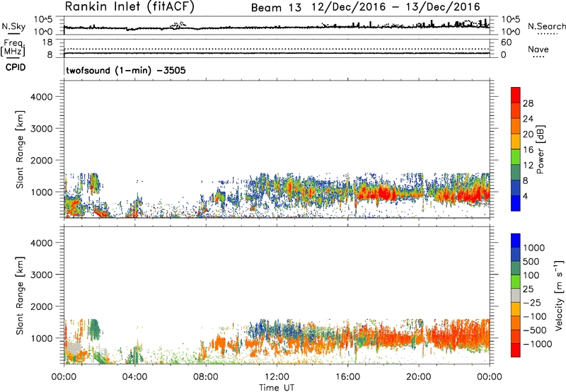Screen dimensions: 566x392
Task: Click the 'Rankin Inlet (fitACF)' title
Action: (129, 7)
